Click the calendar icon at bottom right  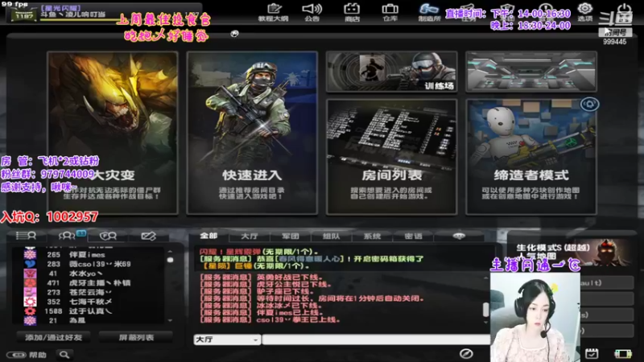592,353
